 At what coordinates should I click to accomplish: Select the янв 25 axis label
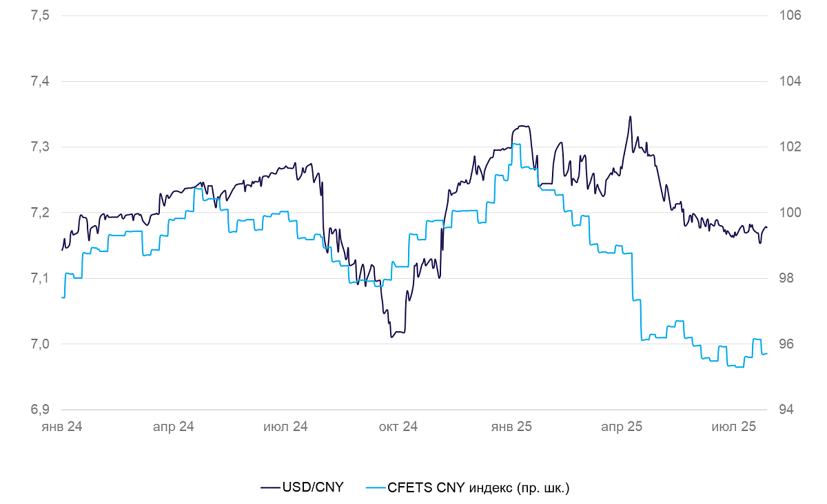[511, 427]
